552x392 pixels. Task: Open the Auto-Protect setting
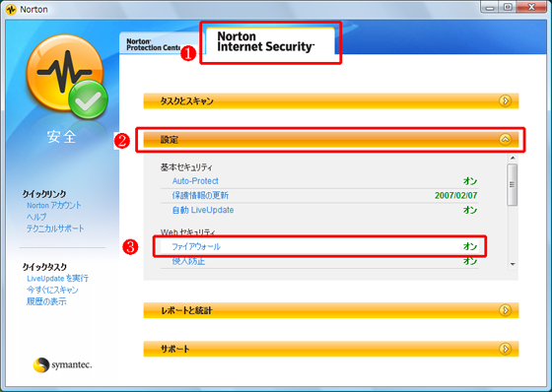[195, 181]
